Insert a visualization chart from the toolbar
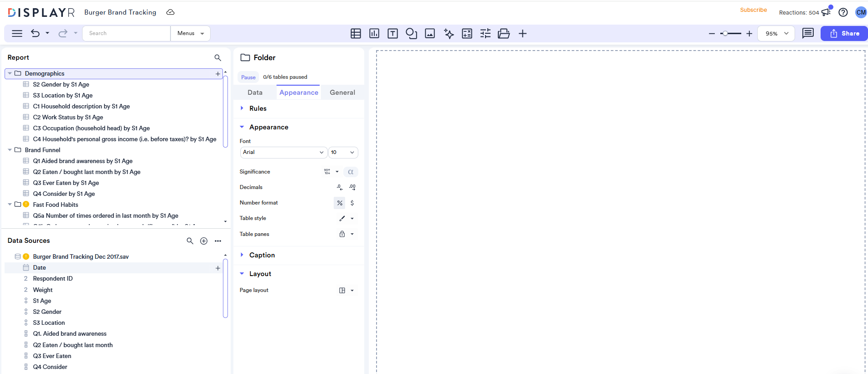Screen dimensions: 868x374 click(x=374, y=34)
